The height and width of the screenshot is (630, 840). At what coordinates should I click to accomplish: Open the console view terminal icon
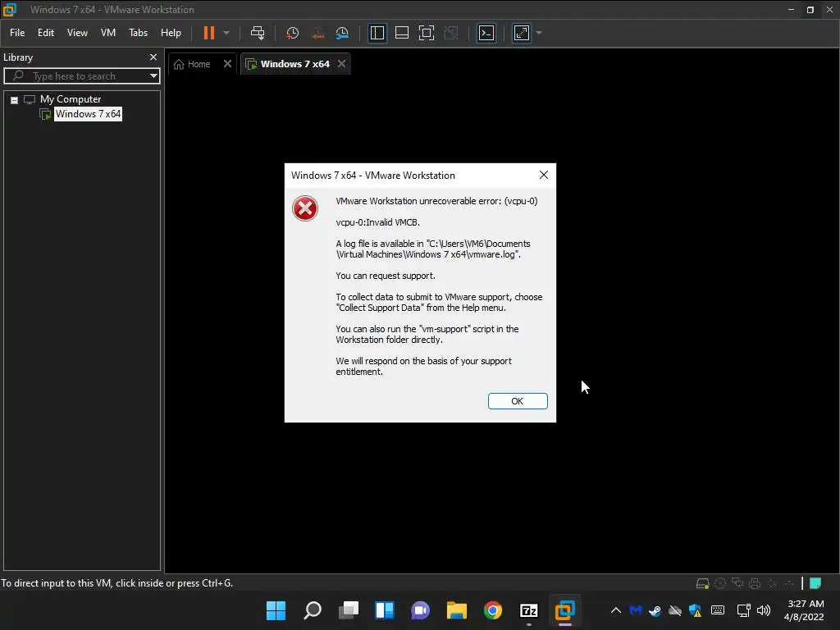486,33
